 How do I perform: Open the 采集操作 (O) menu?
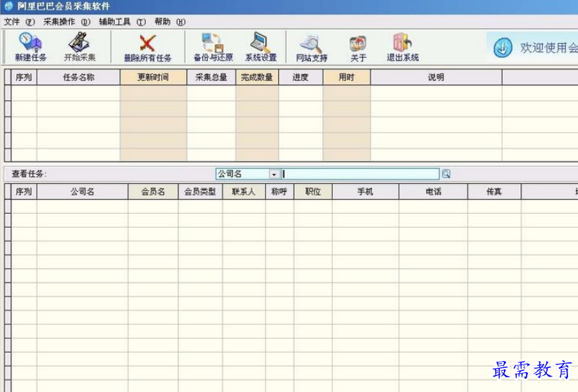(x=67, y=22)
